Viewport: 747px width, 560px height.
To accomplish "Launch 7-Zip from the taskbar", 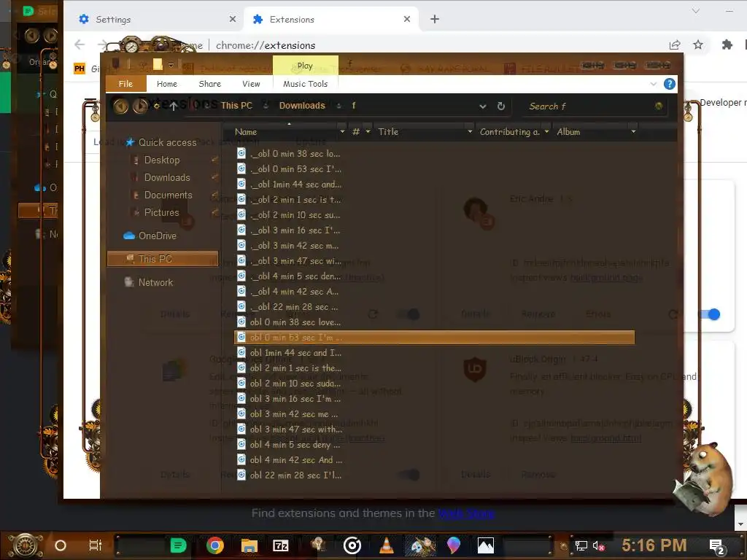I will (281, 545).
